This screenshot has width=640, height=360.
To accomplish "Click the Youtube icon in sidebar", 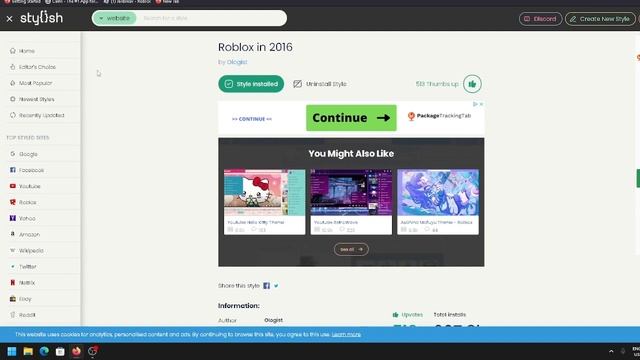I will [x=13, y=186].
